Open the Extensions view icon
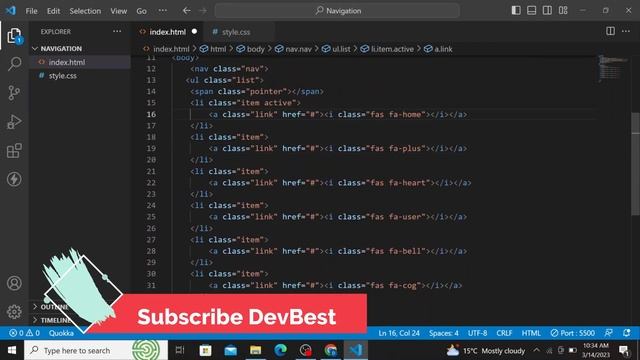This screenshot has height=360, width=640. tap(14, 151)
